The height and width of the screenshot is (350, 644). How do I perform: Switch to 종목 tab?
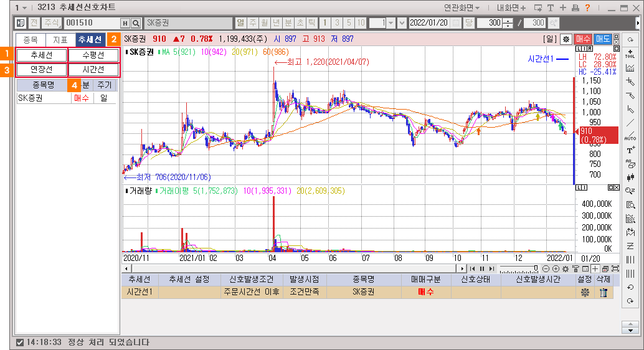[x=31, y=40]
